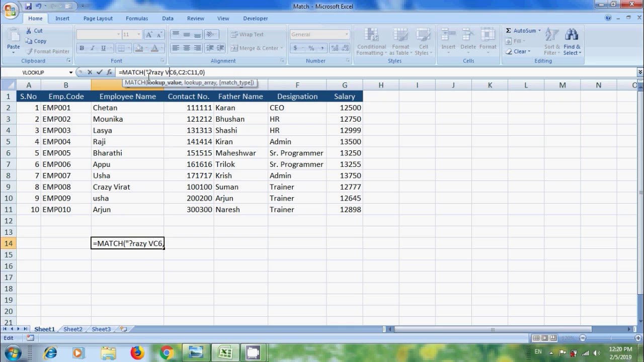Open Firefox from the taskbar
The image size is (644, 362).
(x=137, y=353)
